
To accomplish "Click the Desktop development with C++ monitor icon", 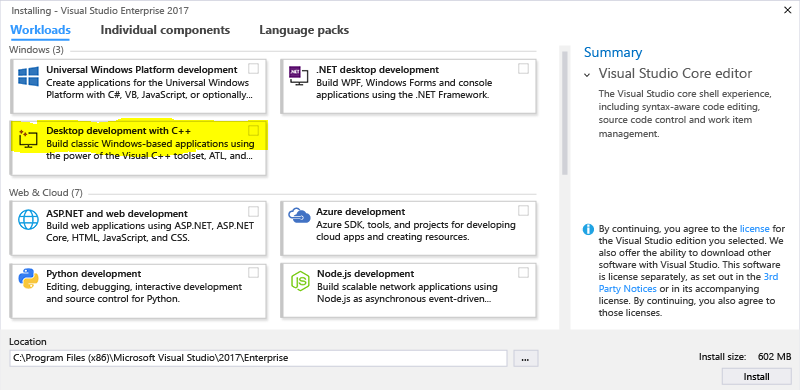I will 29,139.
